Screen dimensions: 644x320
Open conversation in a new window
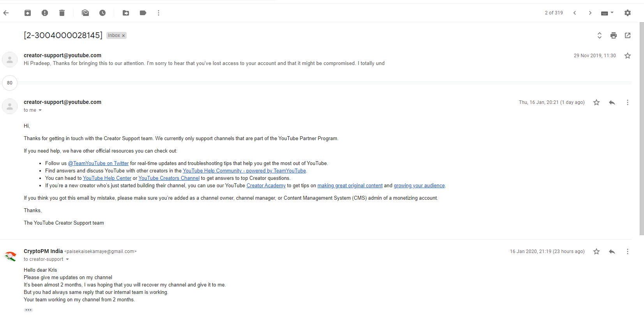point(628,35)
